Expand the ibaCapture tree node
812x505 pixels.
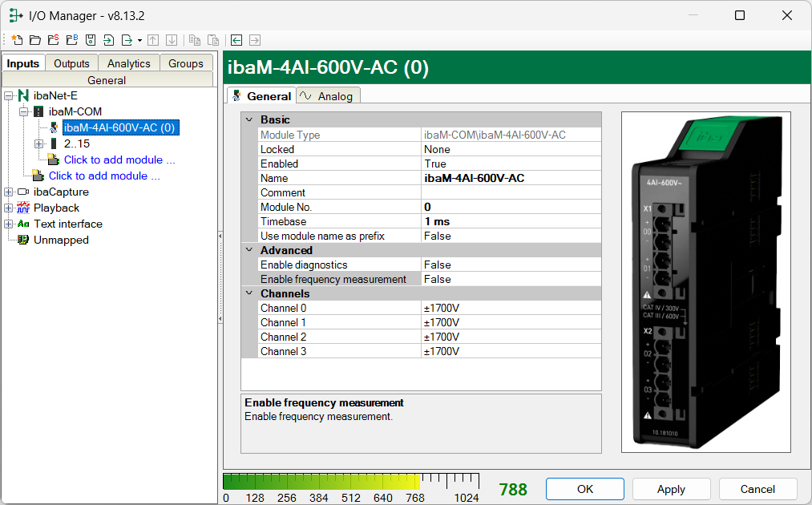8,192
